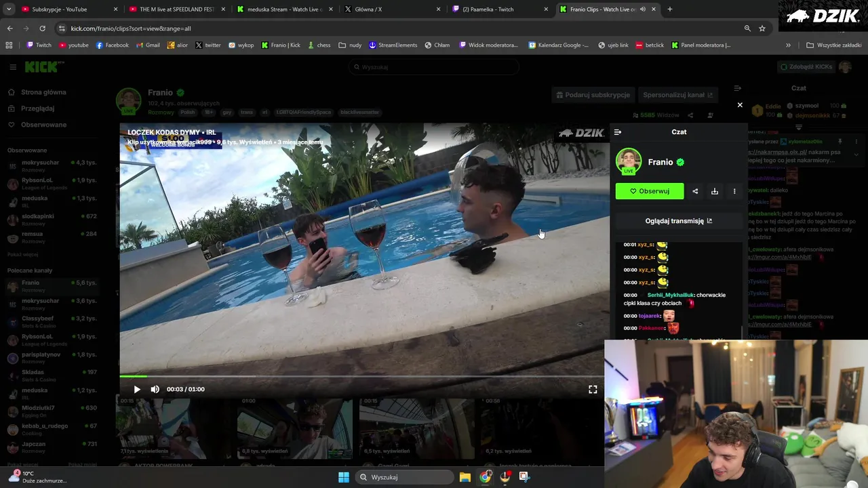
Task: Click the Kick logo
Action: click(x=44, y=67)
